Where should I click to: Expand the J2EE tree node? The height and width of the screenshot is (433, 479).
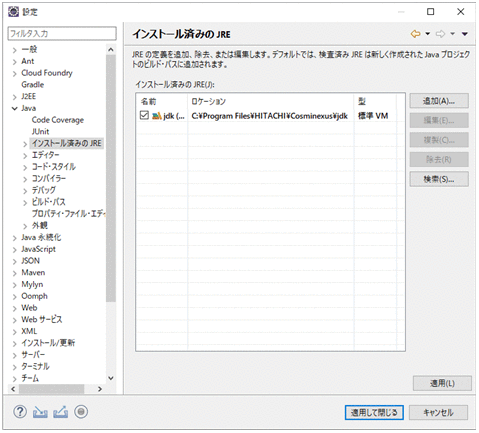pos(15,97)
